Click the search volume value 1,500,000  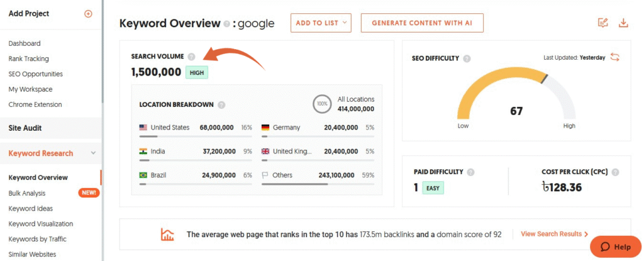pos(156,72)
